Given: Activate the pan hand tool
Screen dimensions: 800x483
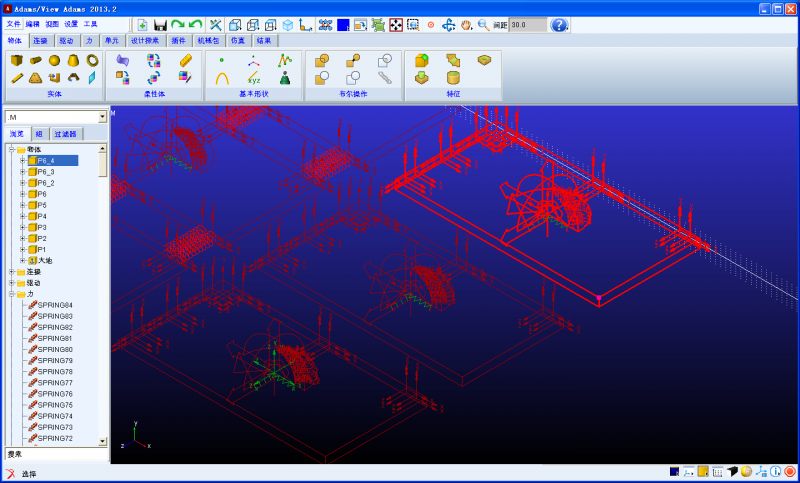Looking at the screenshot, I should pos(466,25).
